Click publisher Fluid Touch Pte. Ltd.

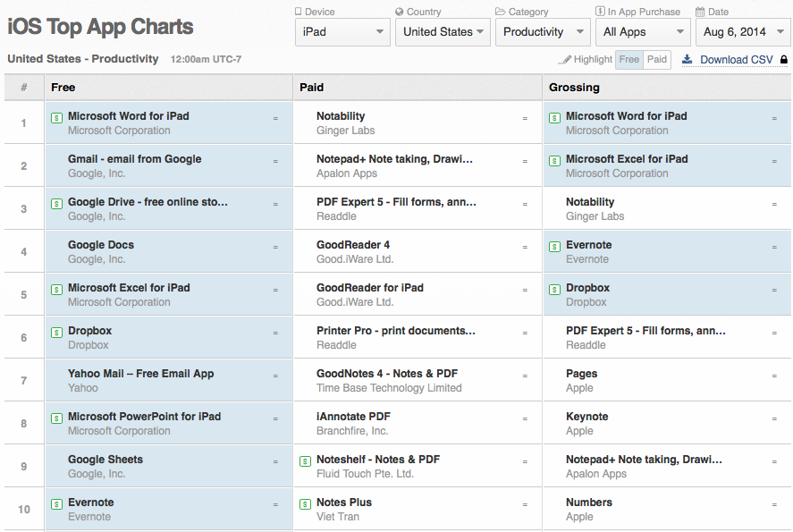pos(365,474)
